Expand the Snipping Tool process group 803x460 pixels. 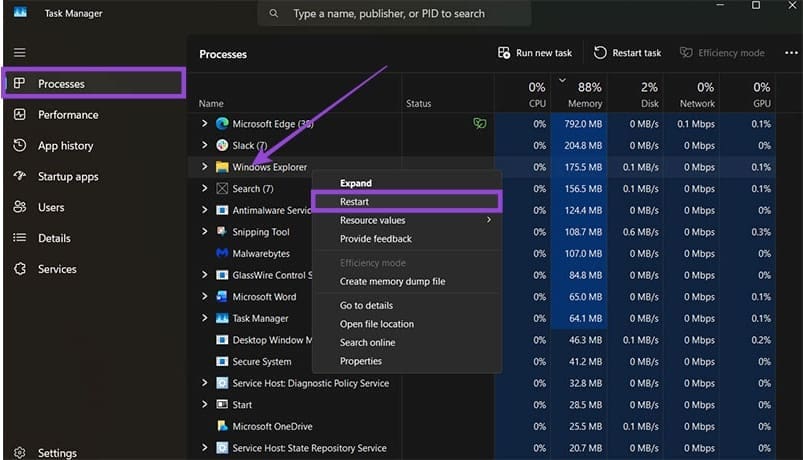tap(204, 232)
